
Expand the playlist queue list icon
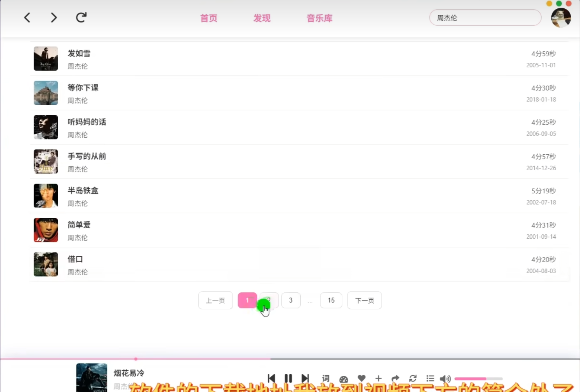[430, 378]
